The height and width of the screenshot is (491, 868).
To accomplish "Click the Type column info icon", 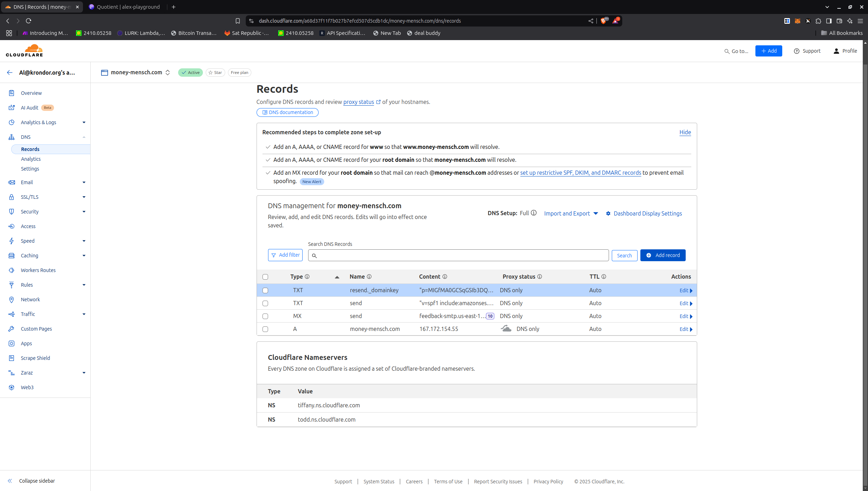I will click(307, 277).
